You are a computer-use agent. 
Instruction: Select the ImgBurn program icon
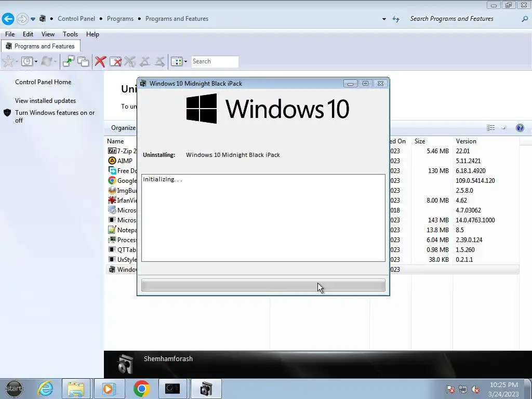click(x=112, y=190)
